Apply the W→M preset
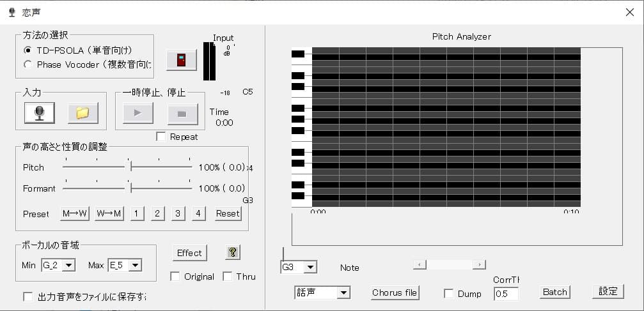The height and width of the screenshot is (311, 644). [109, 214]
